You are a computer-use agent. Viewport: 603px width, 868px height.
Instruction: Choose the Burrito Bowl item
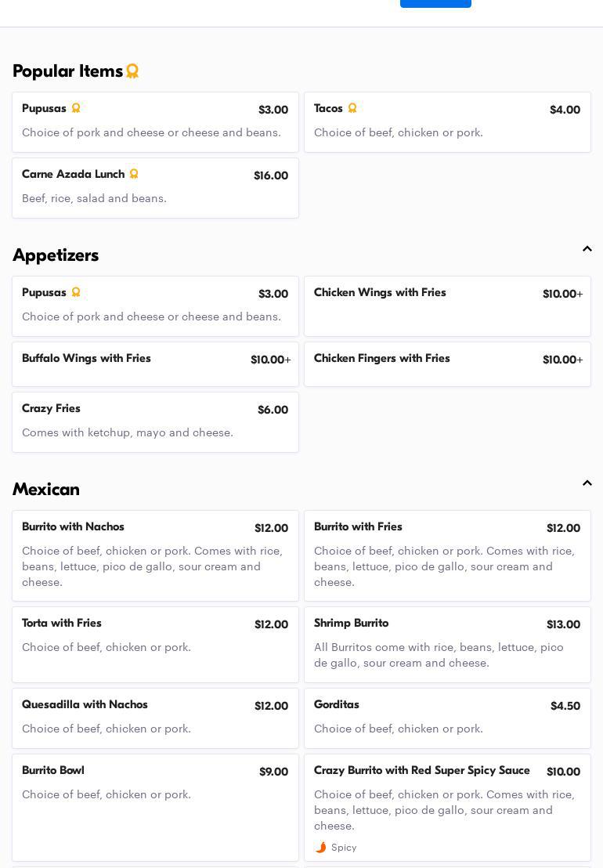pos(155,807)
